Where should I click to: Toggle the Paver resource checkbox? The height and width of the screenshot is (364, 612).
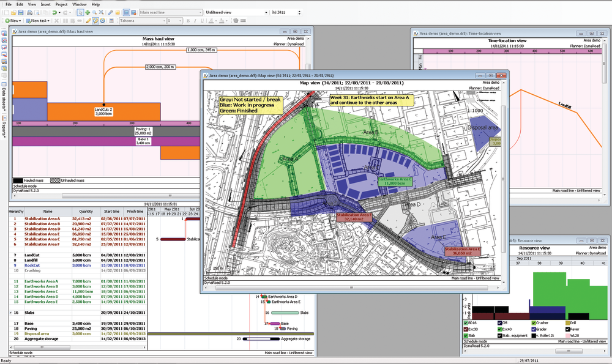pyautogui.click(x=567, y=329)
